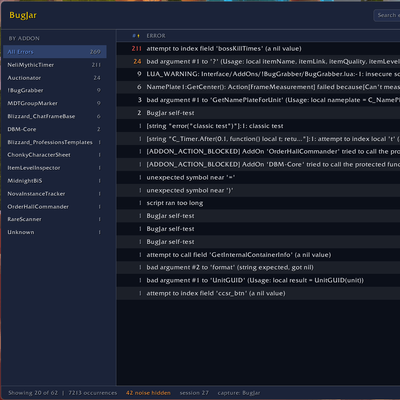Open the LUA_WARNING BugGrabber.lua error row
Viewport: 400px width, 400px height.
[258, 74]
